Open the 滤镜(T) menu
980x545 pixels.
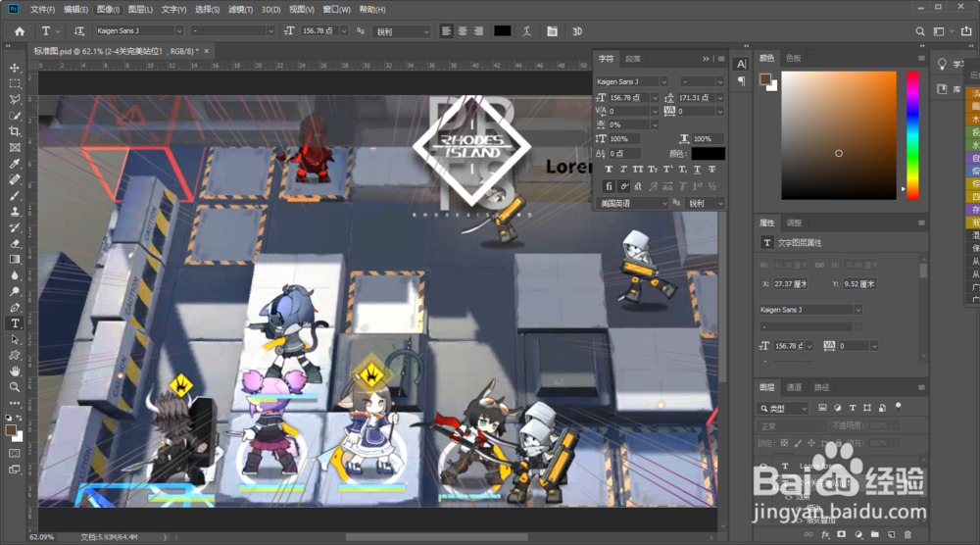(x=241, y=10)
